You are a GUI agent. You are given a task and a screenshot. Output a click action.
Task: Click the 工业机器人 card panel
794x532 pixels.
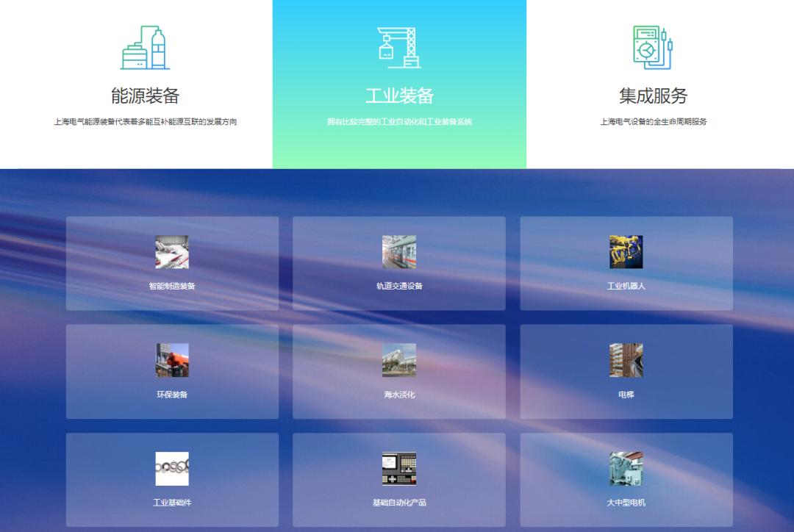(626, 262)
